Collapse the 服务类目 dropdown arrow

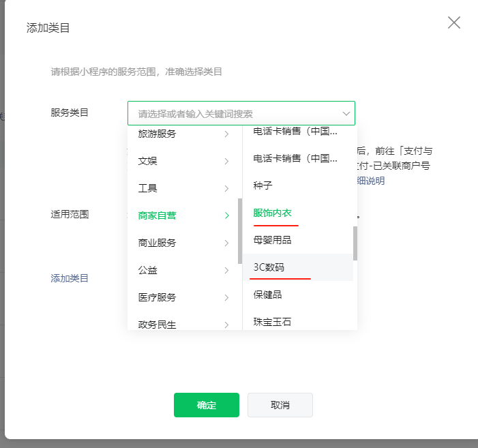pos(346,113)
